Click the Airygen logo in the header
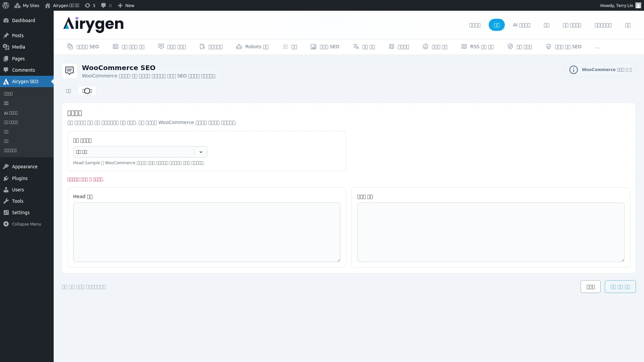 (93, 25)
